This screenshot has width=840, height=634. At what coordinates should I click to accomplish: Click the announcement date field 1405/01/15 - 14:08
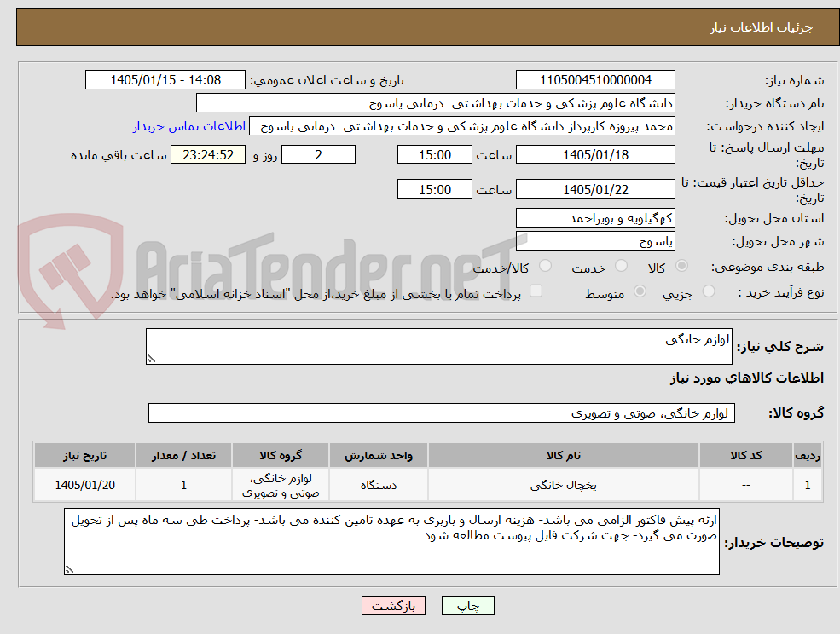(165, 80)
